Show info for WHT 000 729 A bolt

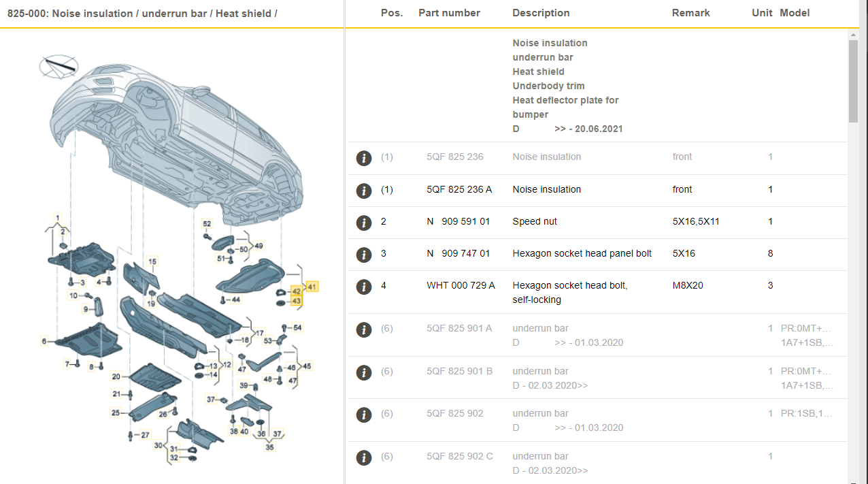point(364,287)
